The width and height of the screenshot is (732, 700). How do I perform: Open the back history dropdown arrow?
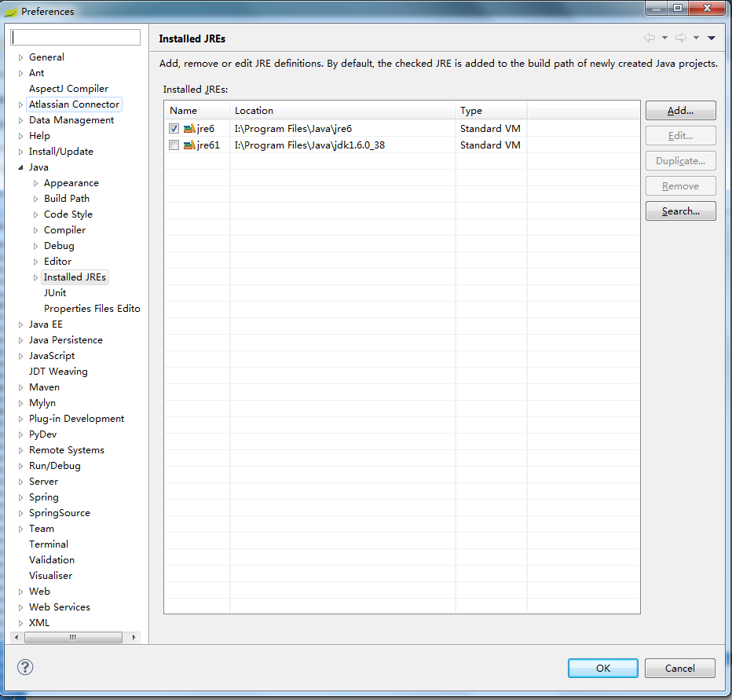coord(664,38)
